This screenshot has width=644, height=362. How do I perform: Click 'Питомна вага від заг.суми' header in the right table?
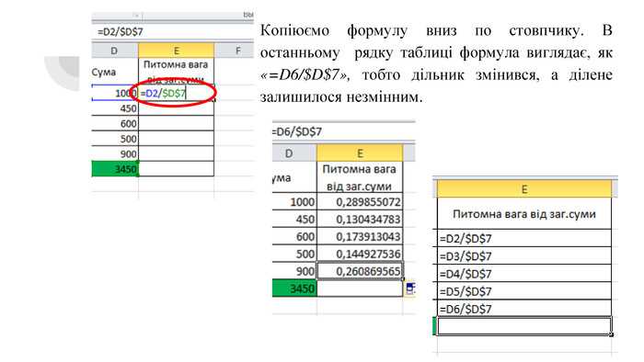pyautogui.click(x=524, y=213)
